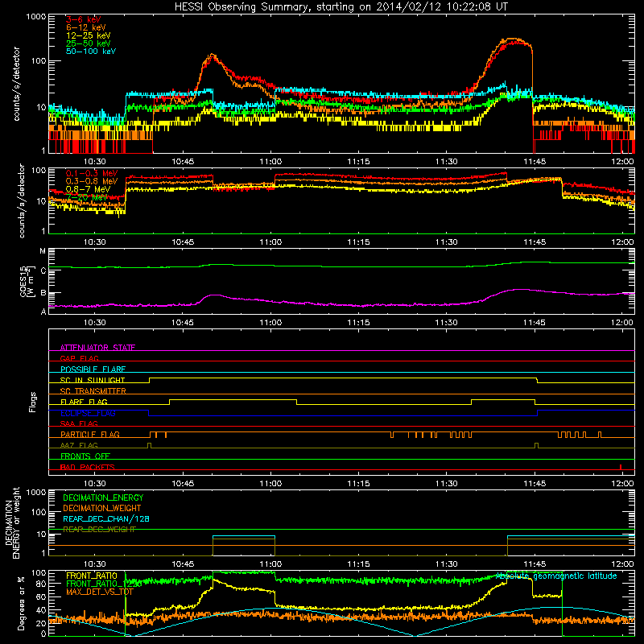This screenshot has width=644, height=644.
Task: Click DECIMATION_ENERGY legend label
Action: pyautogui.click(x=103, y=497)
